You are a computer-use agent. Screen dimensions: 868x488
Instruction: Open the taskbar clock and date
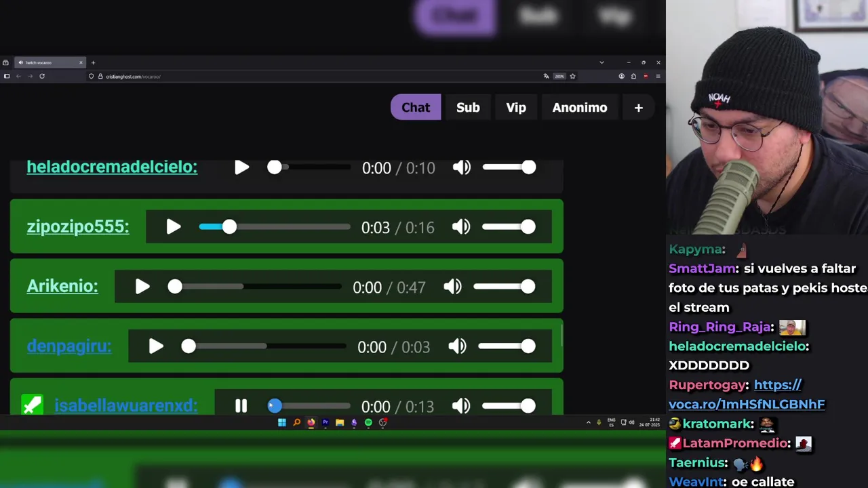point(650,422)
